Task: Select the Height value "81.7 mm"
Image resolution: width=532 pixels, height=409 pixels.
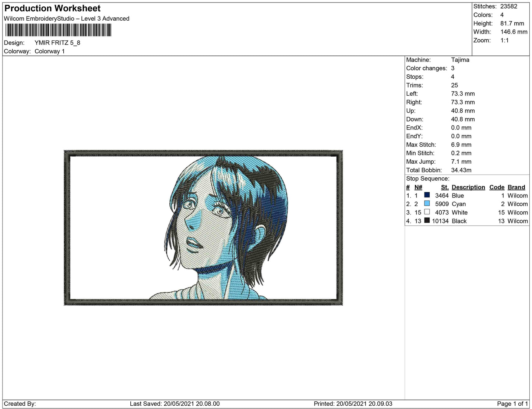Action: (x=512, y=23)
